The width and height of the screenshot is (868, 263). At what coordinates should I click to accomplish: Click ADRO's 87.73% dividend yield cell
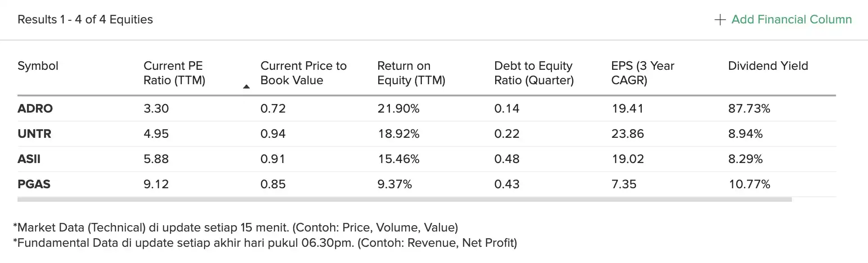point(749,109)
